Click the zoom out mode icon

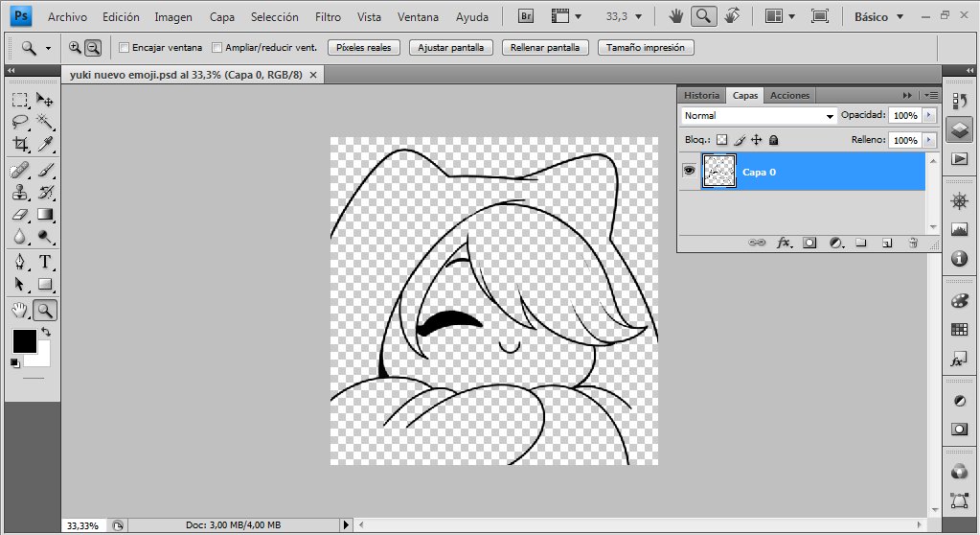[x=93, y=48]
